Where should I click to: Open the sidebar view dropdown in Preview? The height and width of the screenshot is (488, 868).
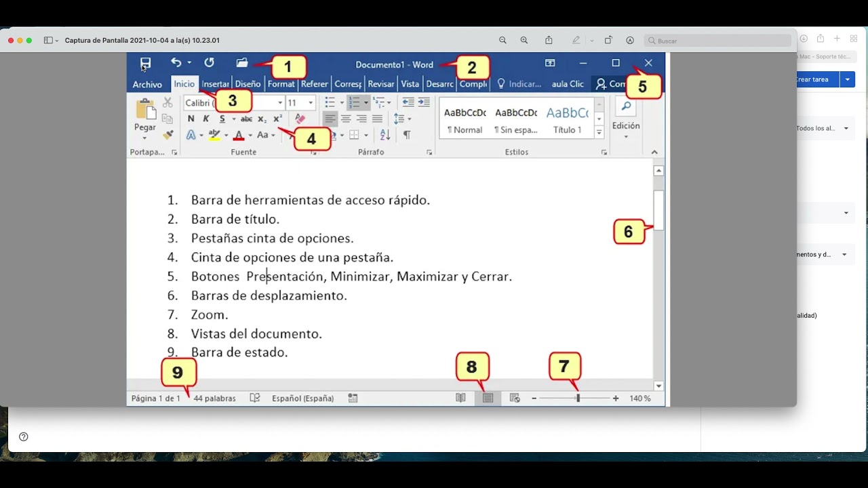tap(51, 41)
